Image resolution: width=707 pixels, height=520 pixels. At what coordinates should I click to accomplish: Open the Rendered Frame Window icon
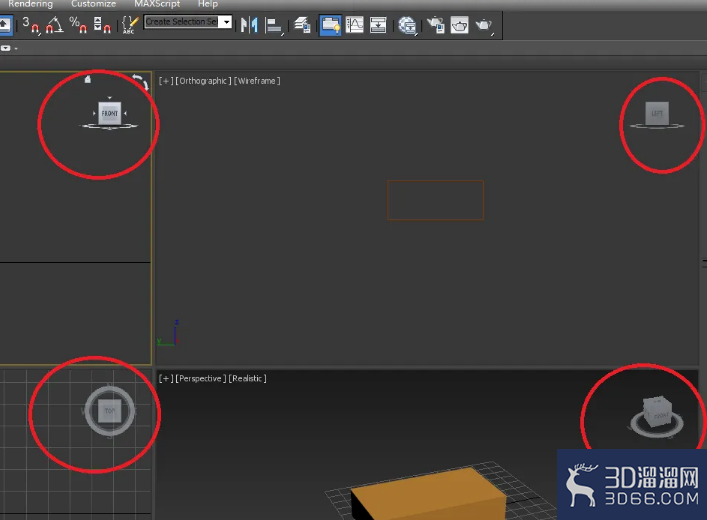point(459,25)
